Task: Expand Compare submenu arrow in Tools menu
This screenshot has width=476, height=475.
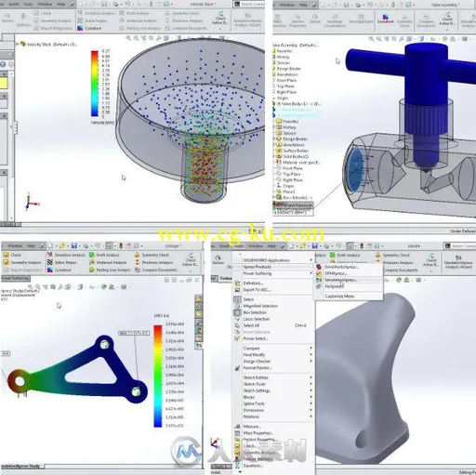Action: pos(311,349)
